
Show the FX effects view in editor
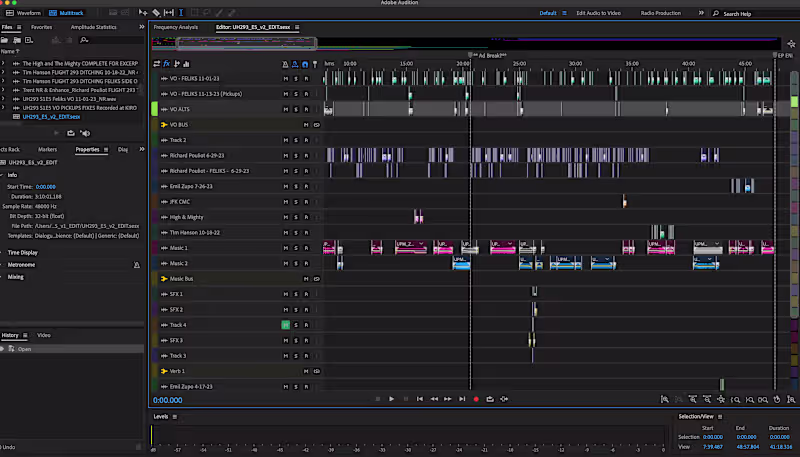pyautogui.click(x=166, y=63)
